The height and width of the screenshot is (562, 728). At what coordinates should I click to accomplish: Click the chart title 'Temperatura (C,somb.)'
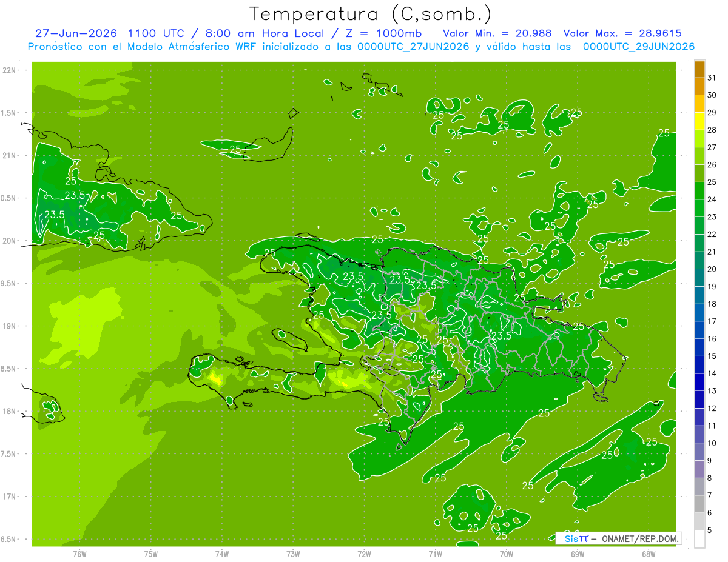[370, 14]
